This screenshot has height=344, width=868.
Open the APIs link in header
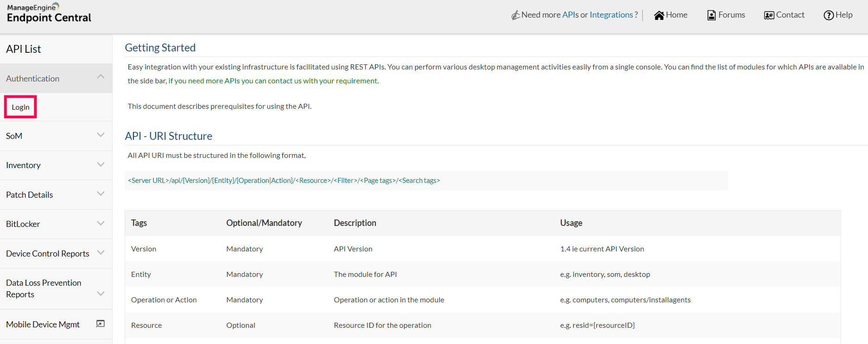click(570, 15)
